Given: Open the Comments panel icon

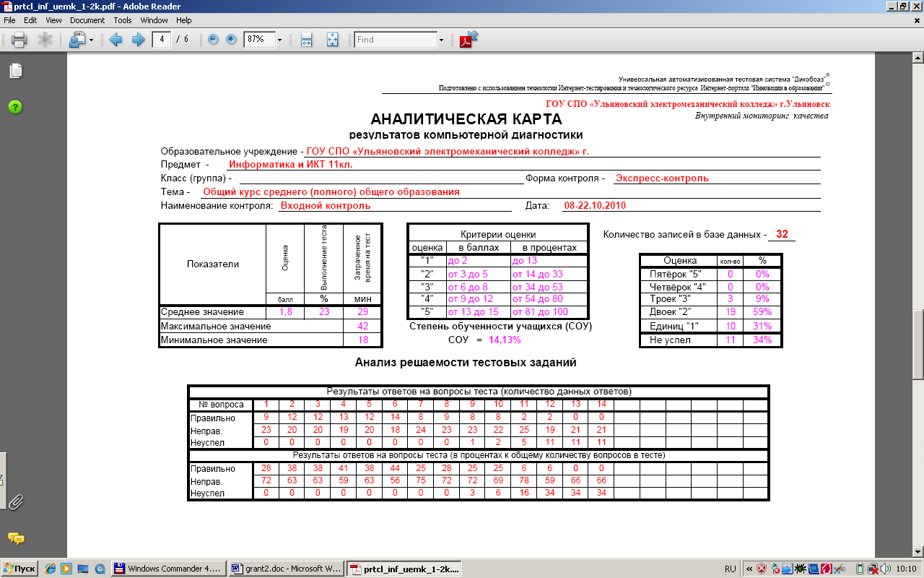Looking at the screenshot, I should click(x=15, y=538).
